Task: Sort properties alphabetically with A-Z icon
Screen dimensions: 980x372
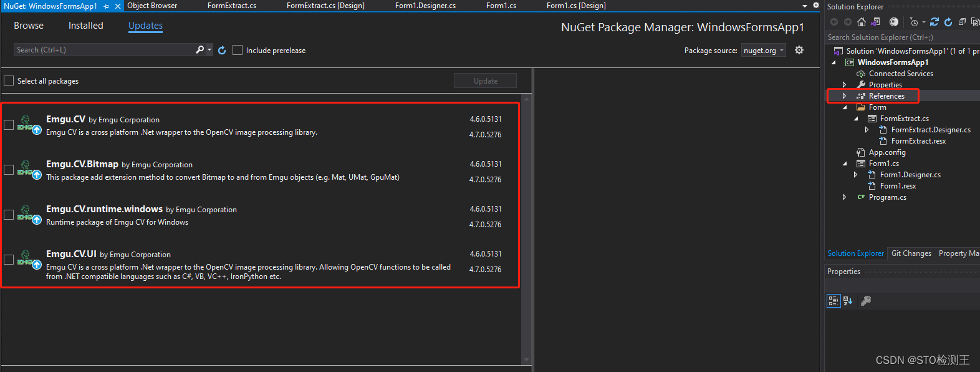Action: click(x=848, y=301)
